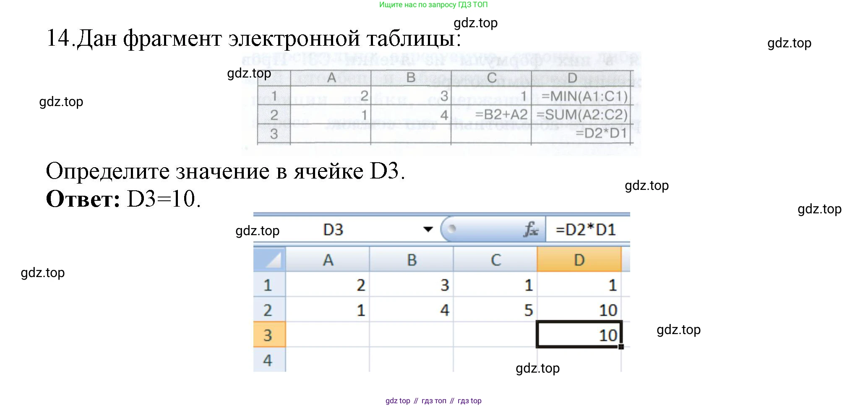Click the fill handle of cell D3
868x407 pixels.
(x=621, y=347)
